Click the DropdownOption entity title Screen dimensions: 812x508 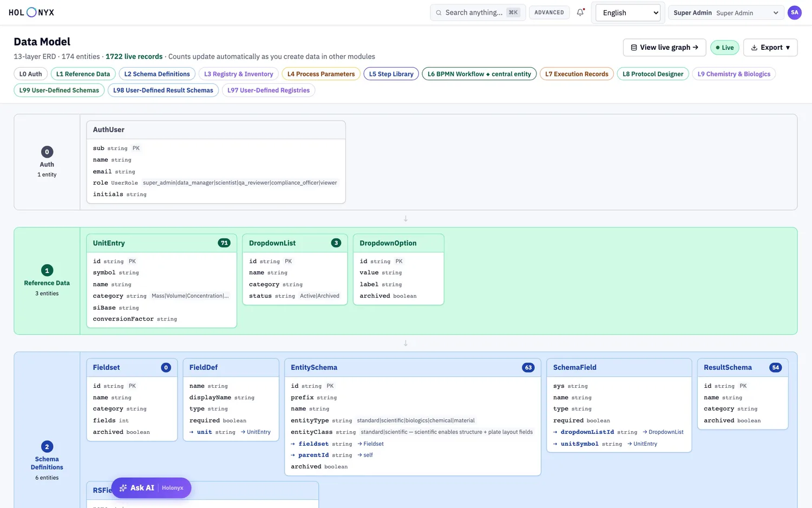(388, 243)
